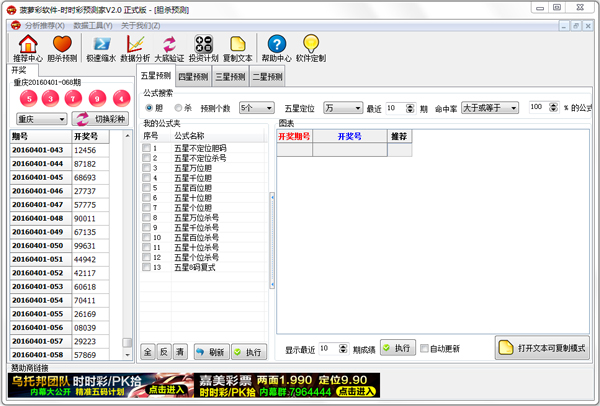This screenshot has width=600, height=406.
Task: Click the 嘉美彩票 sponsor banner
Action: click(x=287, y=385)
